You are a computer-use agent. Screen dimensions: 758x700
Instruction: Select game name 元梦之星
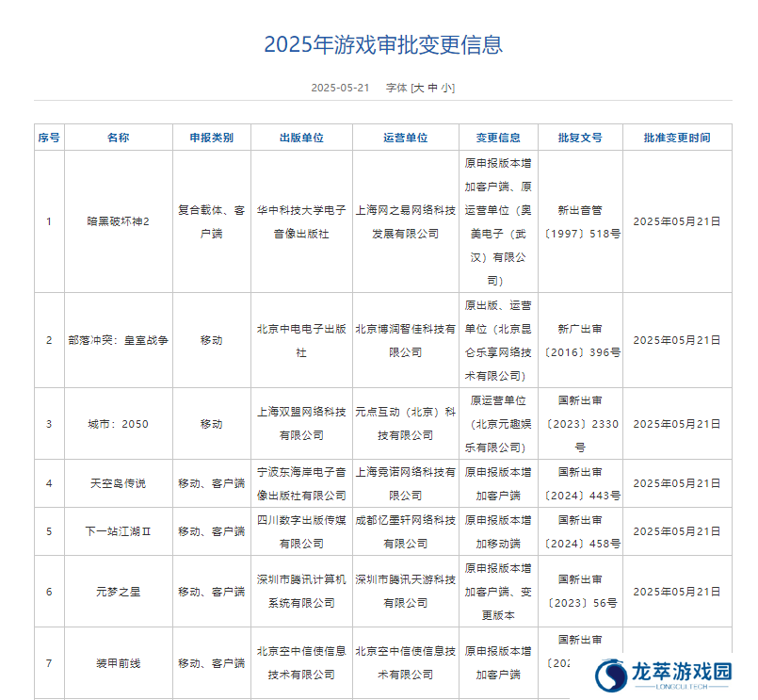(x=119, y=592)
